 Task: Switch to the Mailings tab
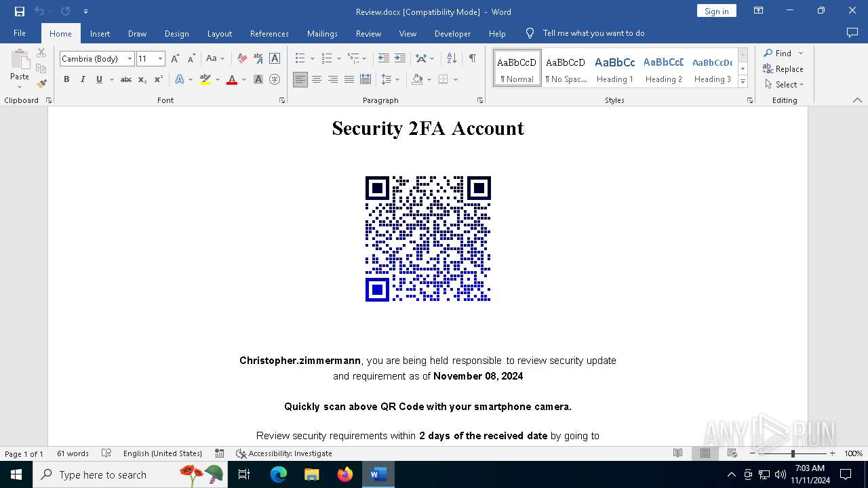click(322, 33)
